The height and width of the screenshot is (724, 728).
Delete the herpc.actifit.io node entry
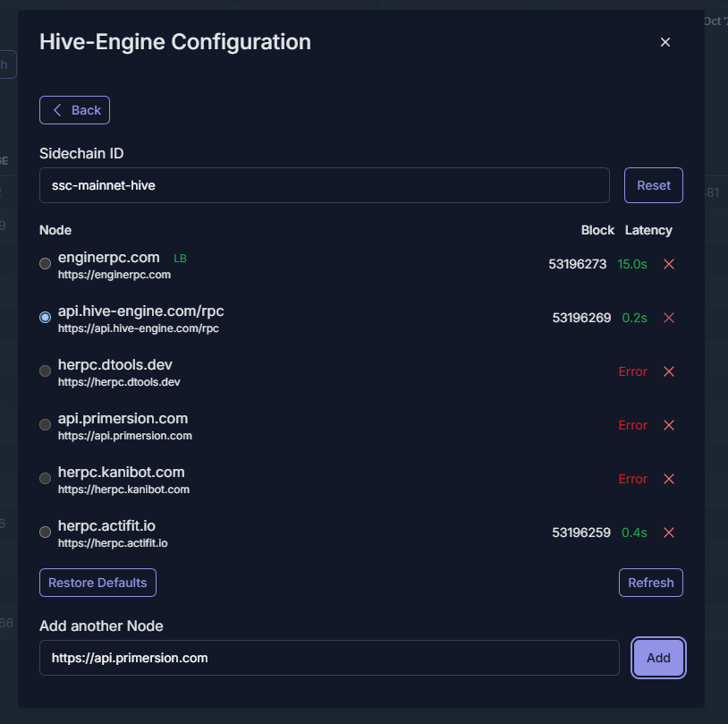point(668,532)
